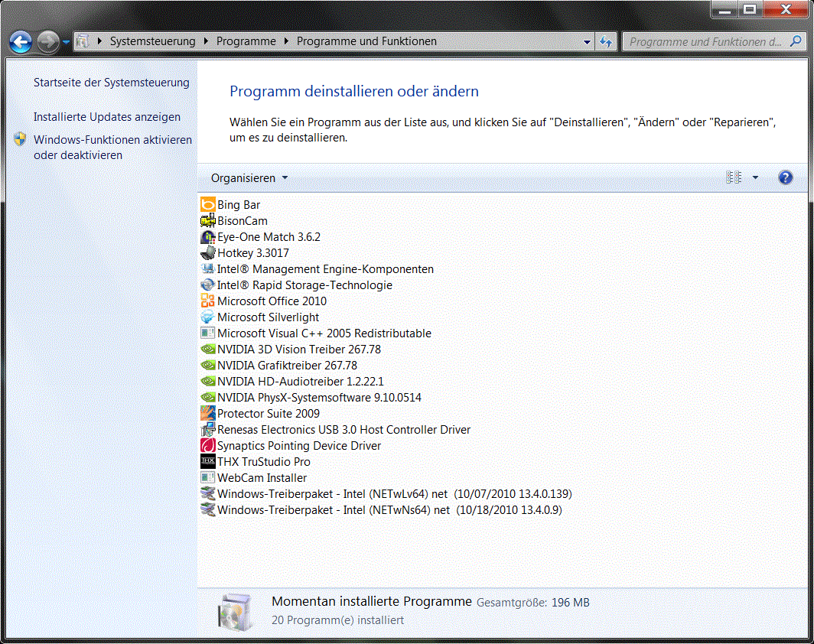Expand the arrow before Systemsteuerung breadcrumb
This screenshot has height=644, width=814.
pos(99,41)
